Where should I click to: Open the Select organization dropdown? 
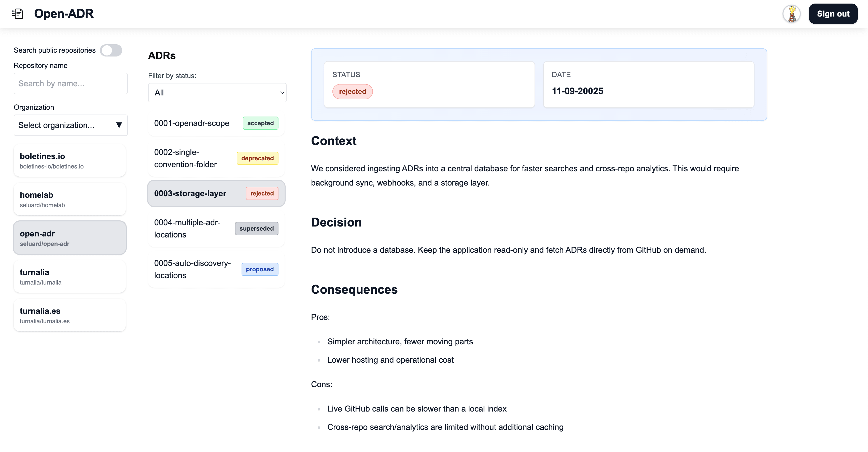71,125
